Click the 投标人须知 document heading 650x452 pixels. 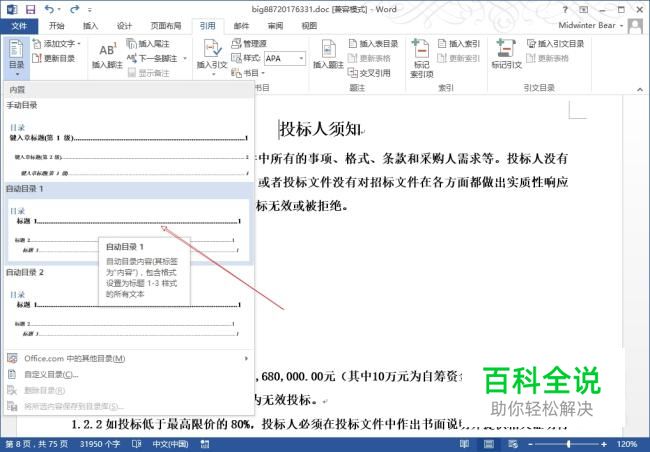tap(320, 129)
